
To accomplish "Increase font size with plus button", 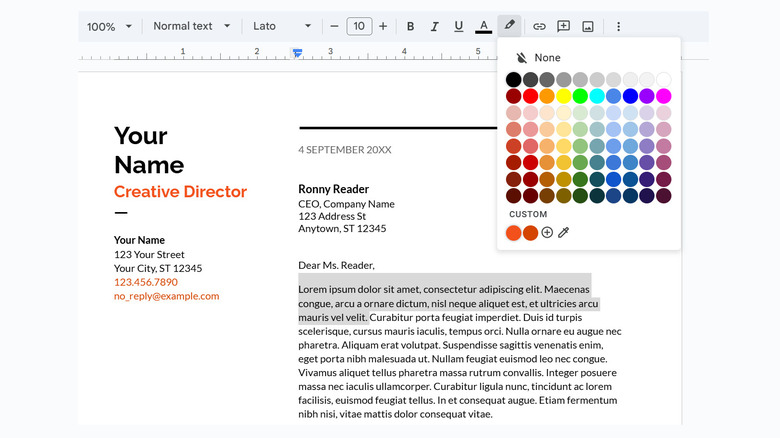I will pos(383,26).
